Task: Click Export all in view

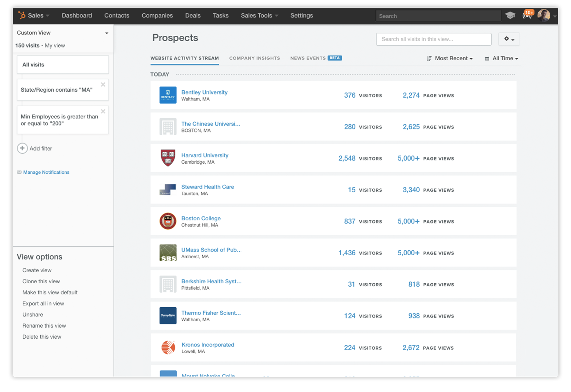Action: click(x=43, y=303)
